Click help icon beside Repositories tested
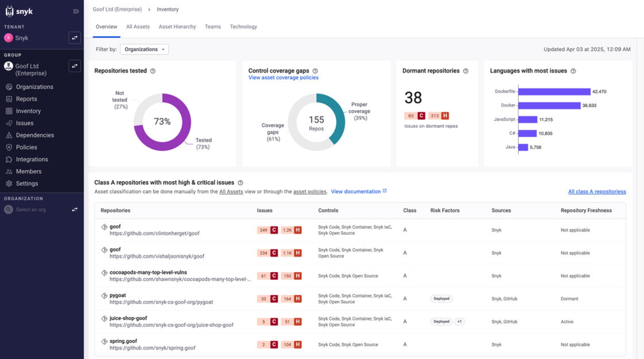The width and height of the screenshot is (644, 359). [x=153, y=71]
